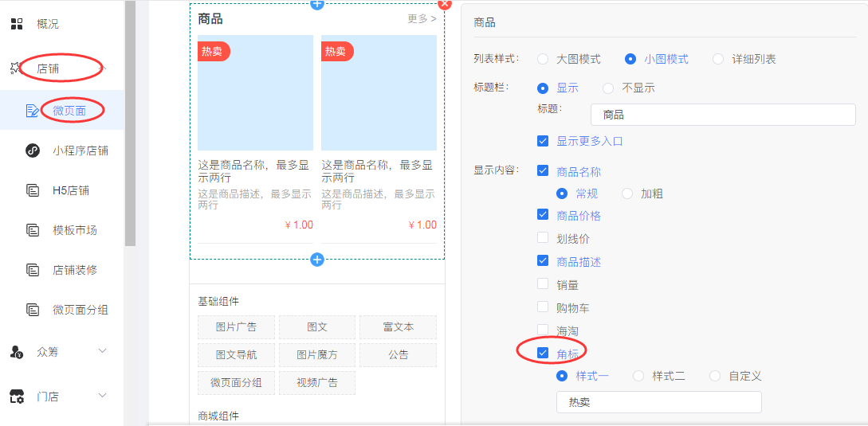Click the second product placeholder image
This screenshot has height=426, width=868.
(x=379, y=93)
